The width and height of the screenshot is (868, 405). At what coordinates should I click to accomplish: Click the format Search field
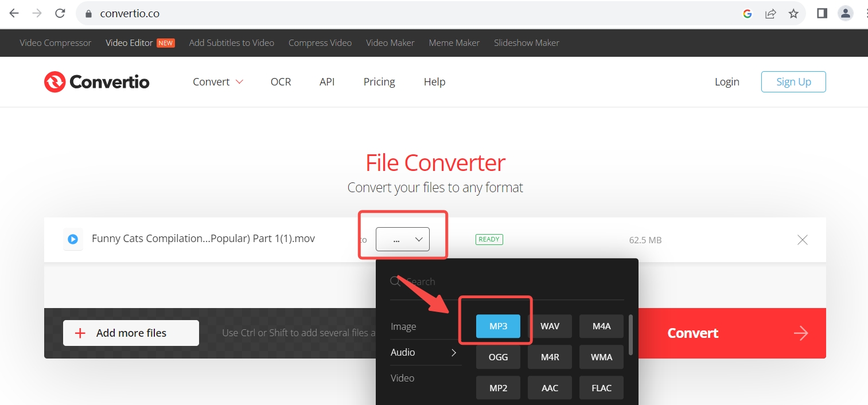[x=507, y=282]
